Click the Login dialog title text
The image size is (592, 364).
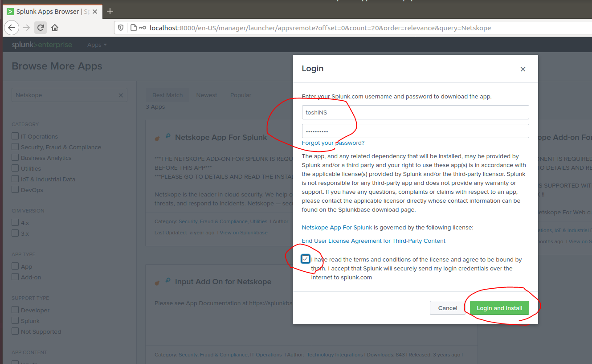pos(313,69)
